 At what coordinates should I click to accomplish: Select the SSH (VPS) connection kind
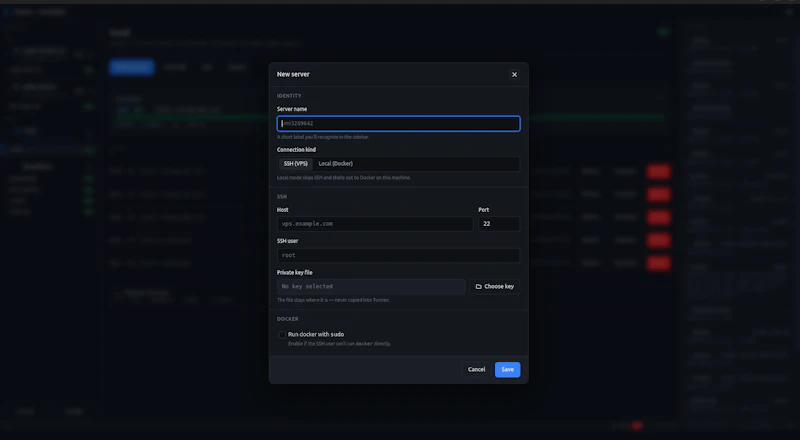[296, 164]
